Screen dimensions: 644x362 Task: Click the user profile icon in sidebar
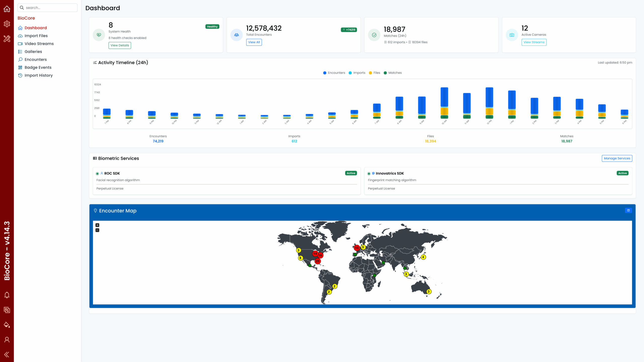click(x=7, y=340)
